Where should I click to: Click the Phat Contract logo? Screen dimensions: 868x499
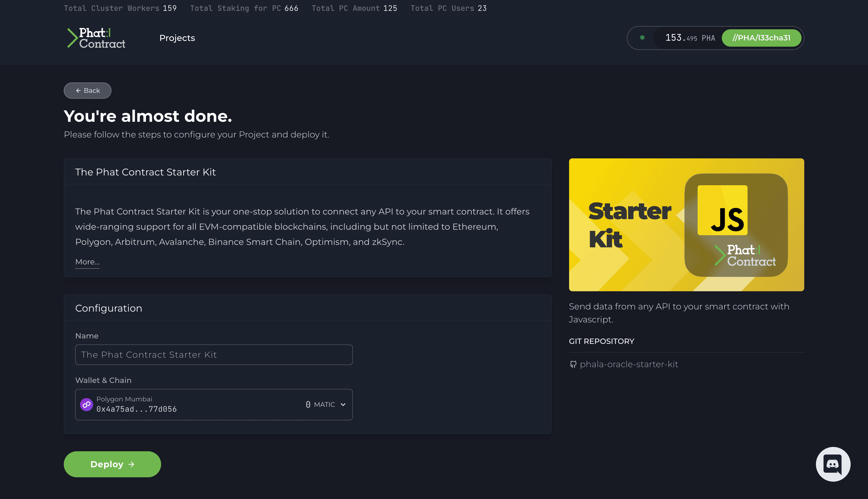click(x=96, y=38)
